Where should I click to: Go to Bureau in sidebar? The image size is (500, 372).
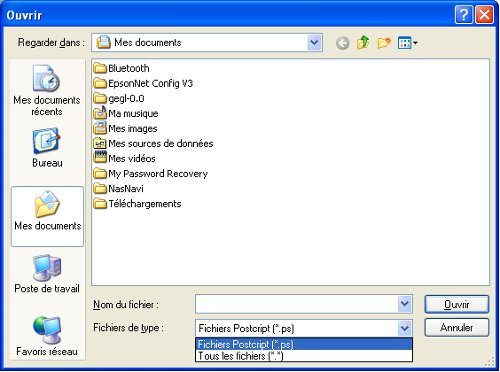47,148
